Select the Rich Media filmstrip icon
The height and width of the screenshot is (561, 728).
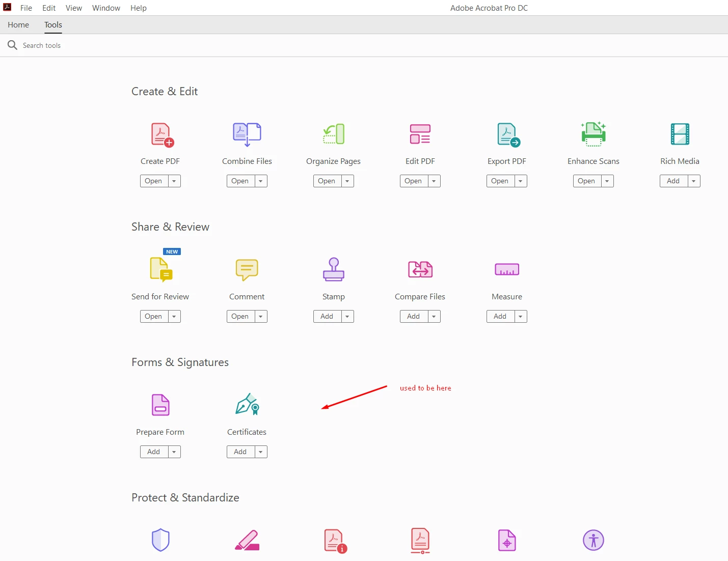pos(680,134)
